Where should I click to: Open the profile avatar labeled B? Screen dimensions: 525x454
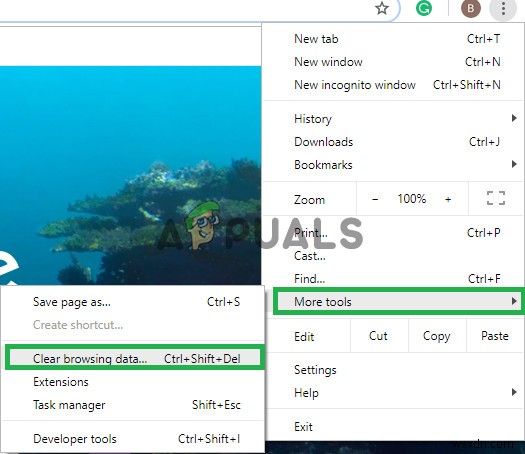tap(471, 9)
